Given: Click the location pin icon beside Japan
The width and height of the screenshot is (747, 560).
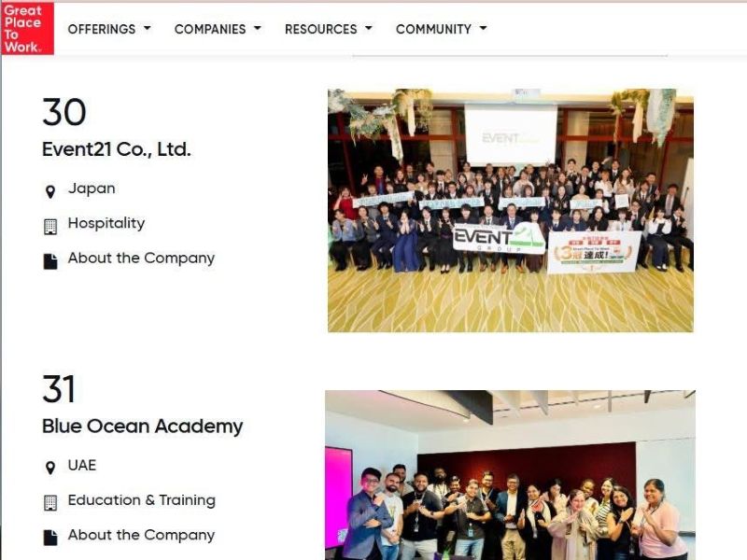Looking at the screenshot, I should coord(50,192).
